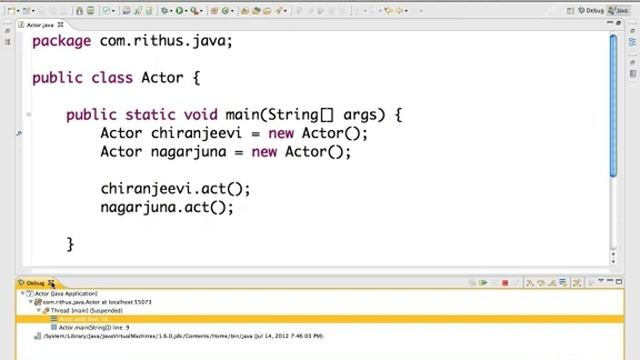Click the green Run button in toolbar
640x360 pixels.
pyautogui.click(x=179, y=11)
